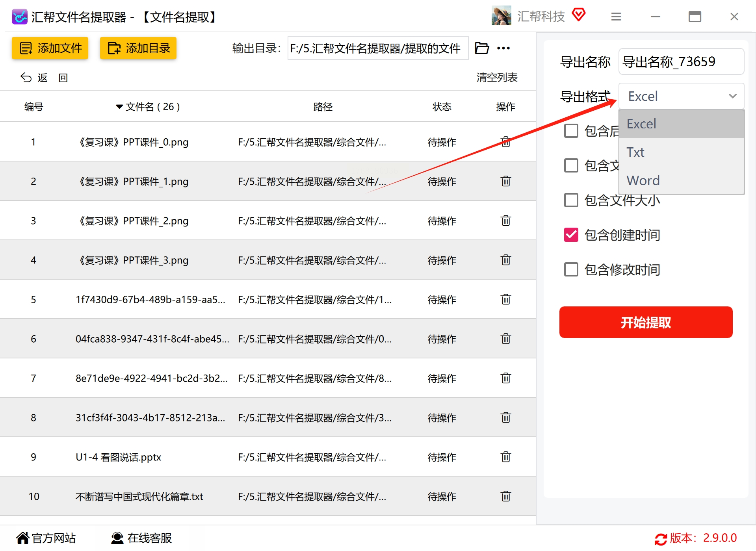Delete row 6 using trash icon

click(505, 339)
